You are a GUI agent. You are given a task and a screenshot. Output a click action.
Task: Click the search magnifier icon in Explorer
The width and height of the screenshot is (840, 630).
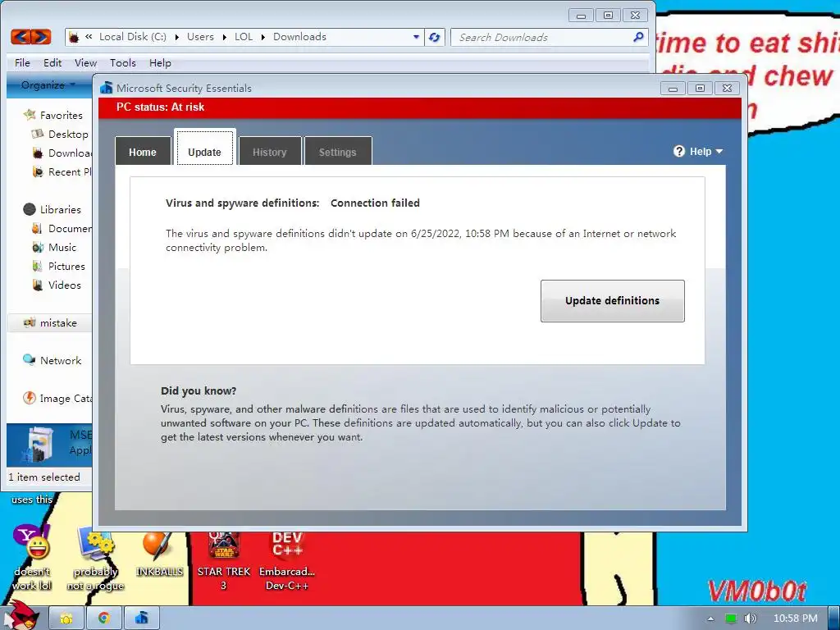637,37
